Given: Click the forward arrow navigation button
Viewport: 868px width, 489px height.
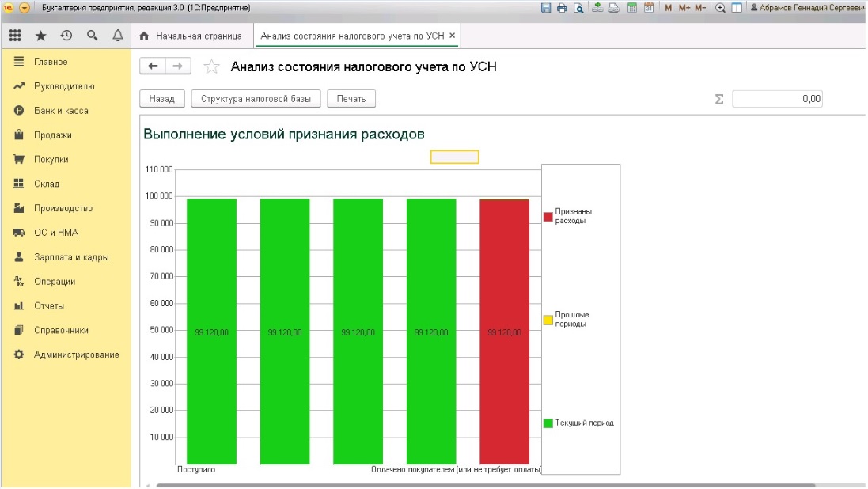Looking at the screenshot, I should click(x=178, y=66).
